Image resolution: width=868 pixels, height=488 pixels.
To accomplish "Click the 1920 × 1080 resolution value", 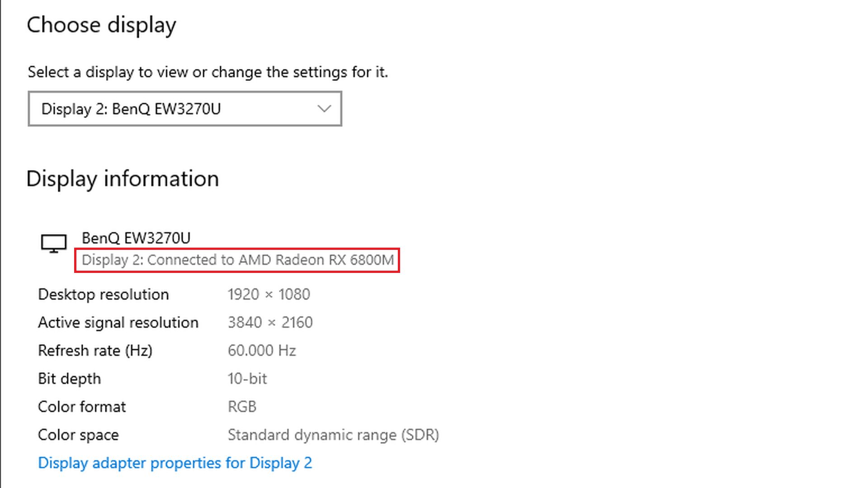I will 269,295.
